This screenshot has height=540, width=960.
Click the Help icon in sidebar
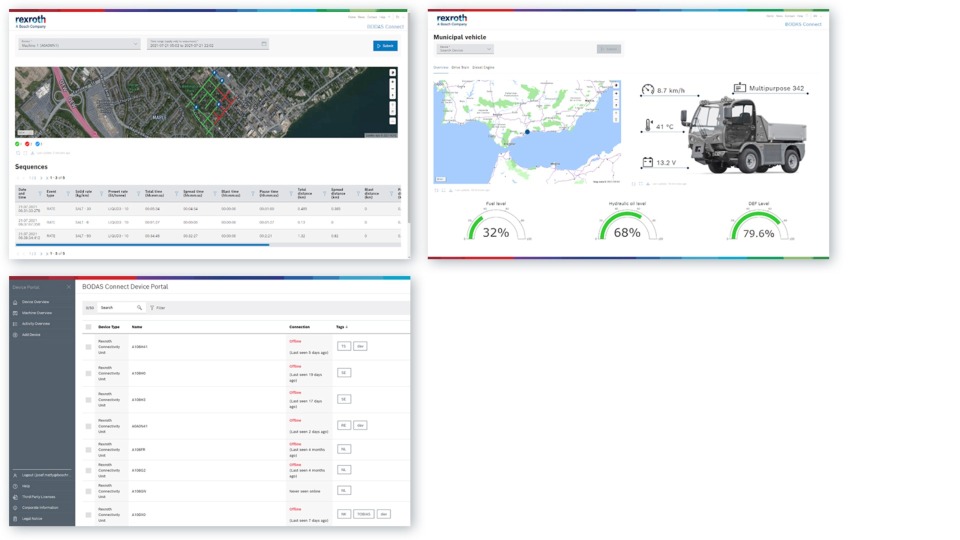pyautogui.click(x=15, y=486)
